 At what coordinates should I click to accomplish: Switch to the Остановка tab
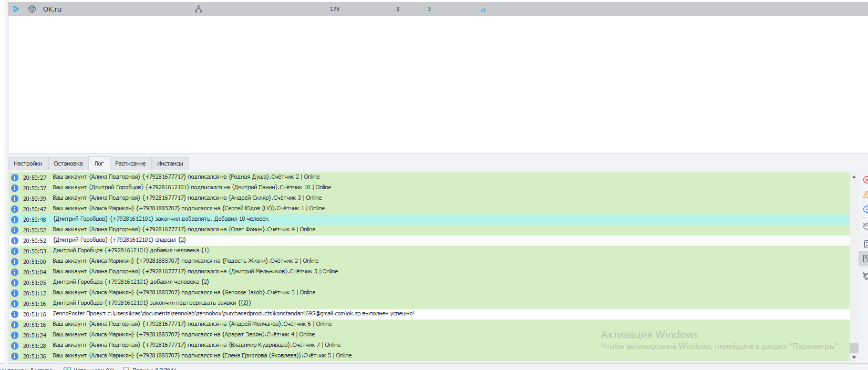click(68, 163)
